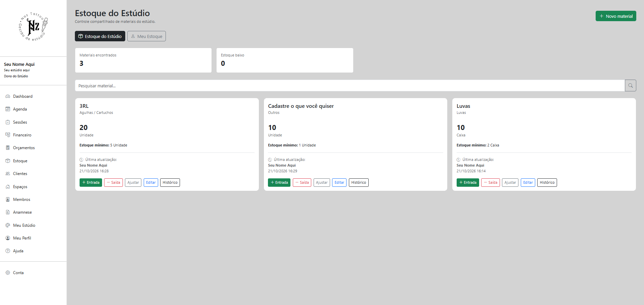The image size is (644, 305).
Task: Click the Naz Tattoo studio logo
Action: click(x=33, y=27)
